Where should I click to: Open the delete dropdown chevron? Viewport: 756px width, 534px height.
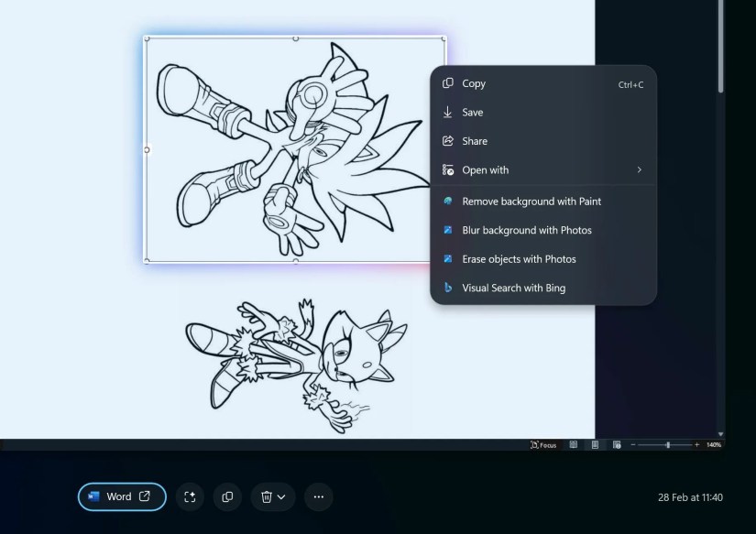click(282, 496)
